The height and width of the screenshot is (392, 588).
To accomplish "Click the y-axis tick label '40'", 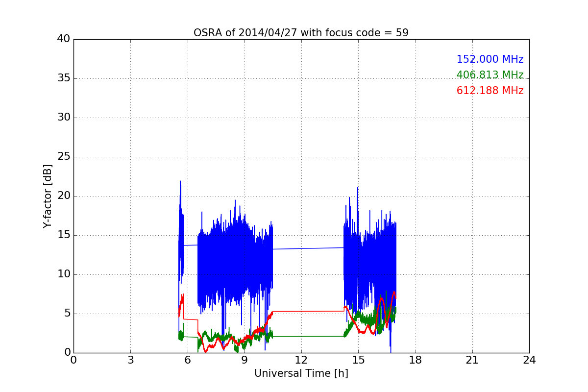I will pos(64,39).
